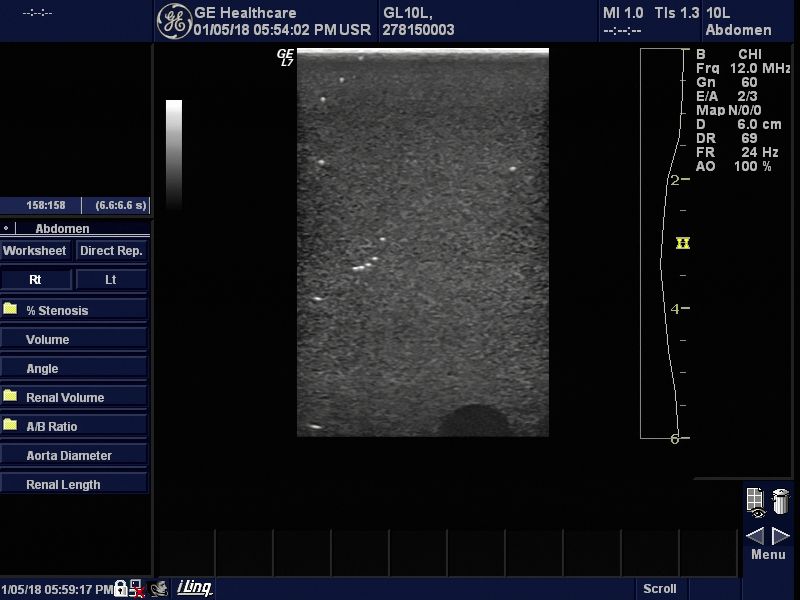Select the Lt side toggle
Viewport: 800px width, 600px height.
click(x=111, y=280)
